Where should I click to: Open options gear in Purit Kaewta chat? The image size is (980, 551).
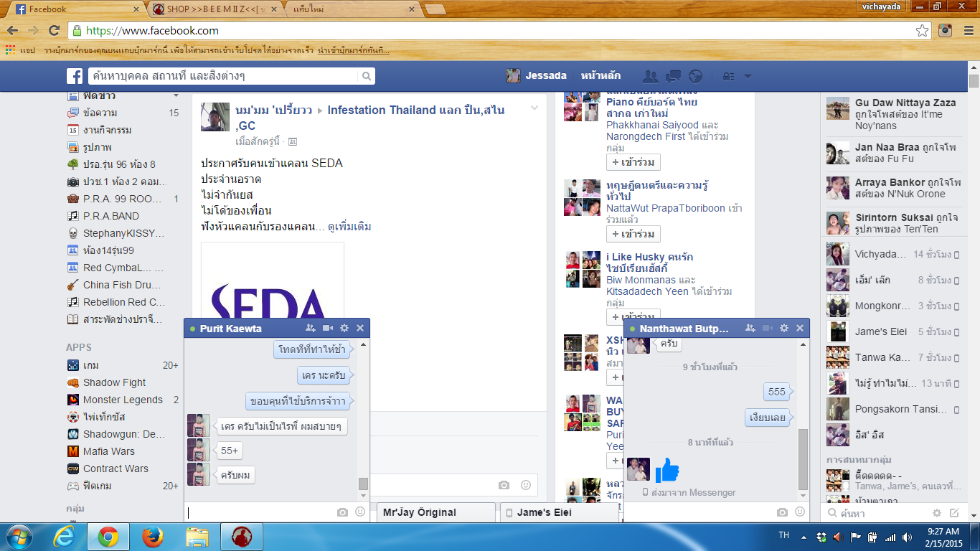pyautogui.click(x=344, y=329)
